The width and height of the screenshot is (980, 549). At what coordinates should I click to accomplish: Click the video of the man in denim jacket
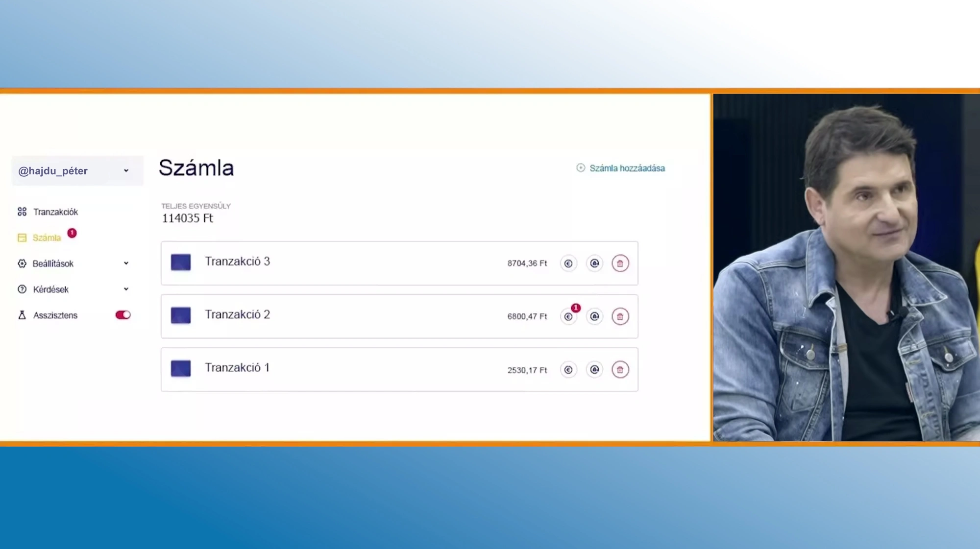tap(846, 268)
